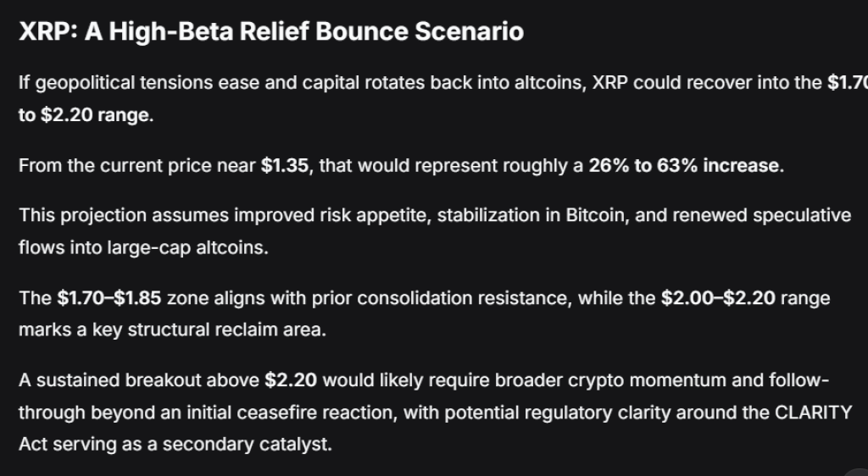Click the bold "26% to 63% increase" text
The width and height of the screenshot is (868, 476).
(683, 165)
